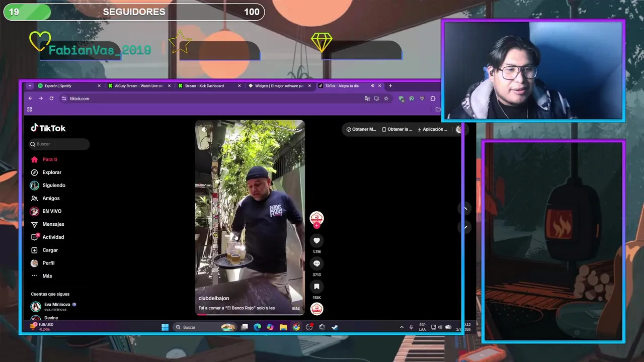
Task: Open Chrome from taskbar
Action: (296, 327)
